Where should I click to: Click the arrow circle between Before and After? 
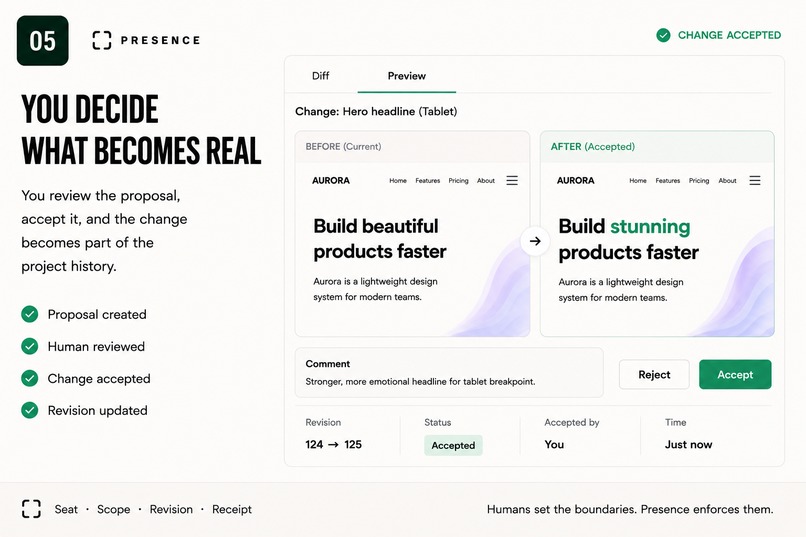pos(535,241)
